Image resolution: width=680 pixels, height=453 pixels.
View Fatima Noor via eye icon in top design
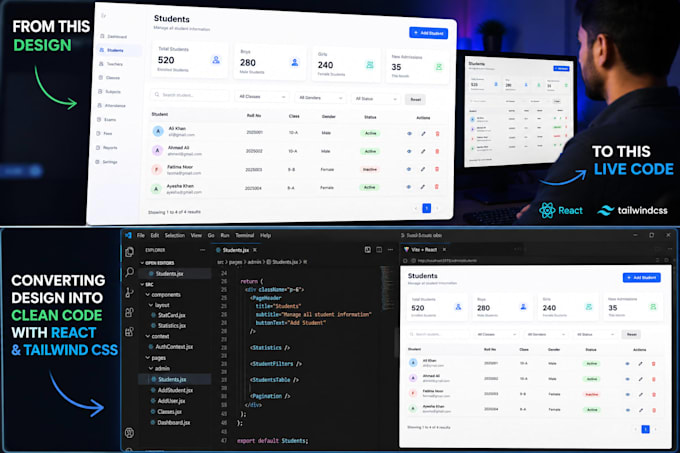click(409, 169)
